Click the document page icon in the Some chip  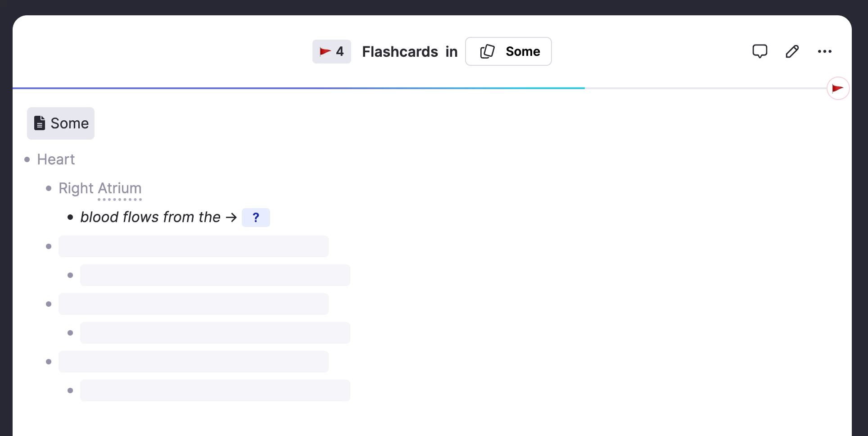[40, 123]
